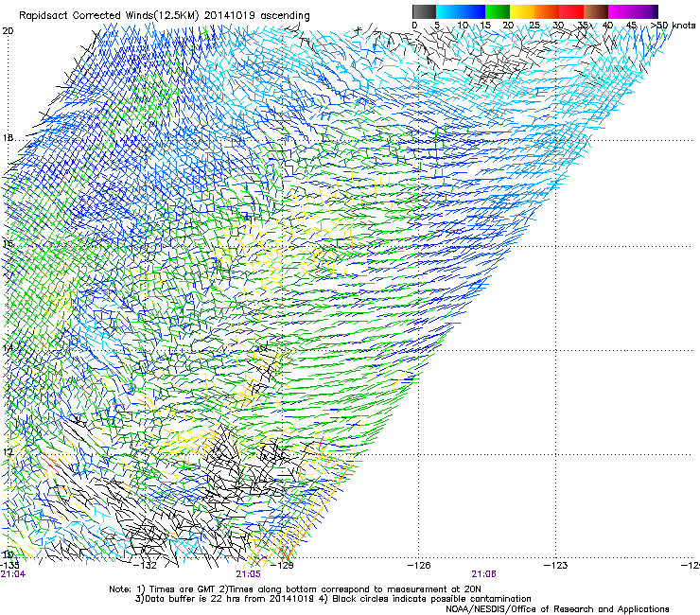This screenshot has width=700, height=615.
Task: Click the purple '21:06' time label
Action: [x=484, y=574]
